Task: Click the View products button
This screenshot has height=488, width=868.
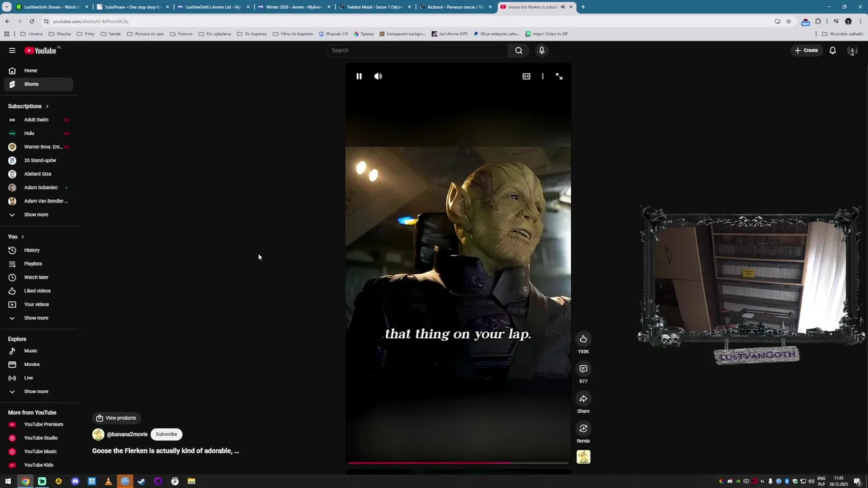Action: coord(116,418)
